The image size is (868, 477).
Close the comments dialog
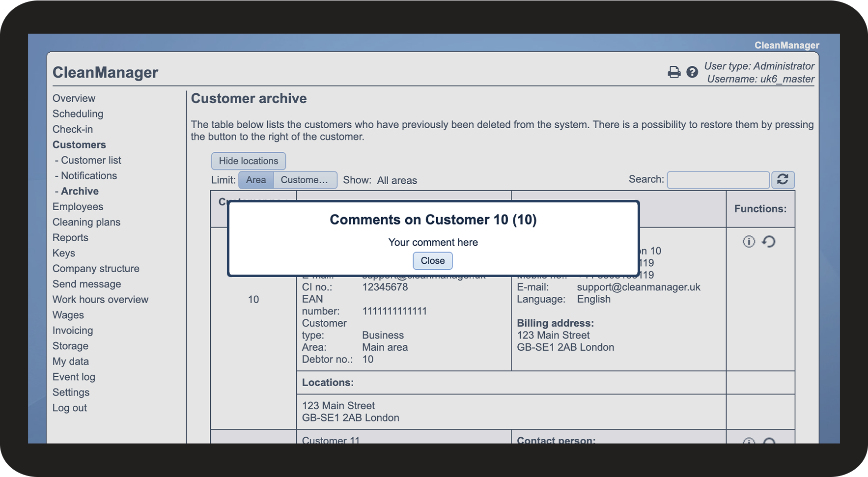point(432,261)
